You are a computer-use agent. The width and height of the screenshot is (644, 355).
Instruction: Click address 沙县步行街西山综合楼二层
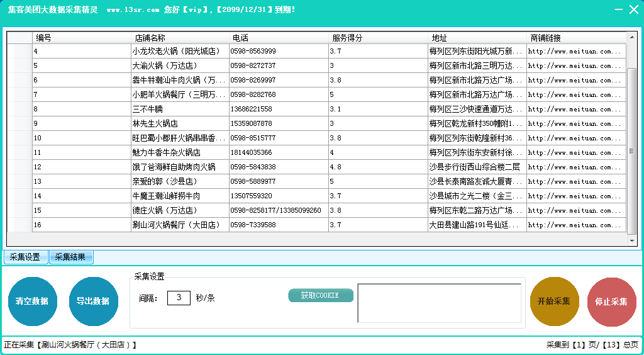(474, 167)
